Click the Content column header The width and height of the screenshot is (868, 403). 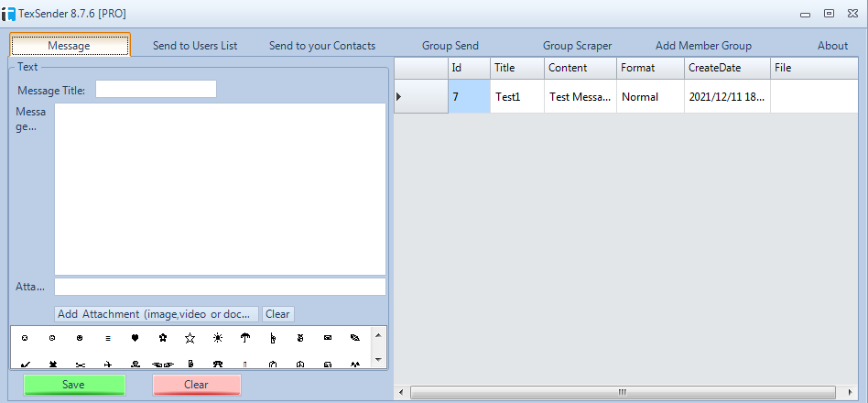[x=580, y=68]
